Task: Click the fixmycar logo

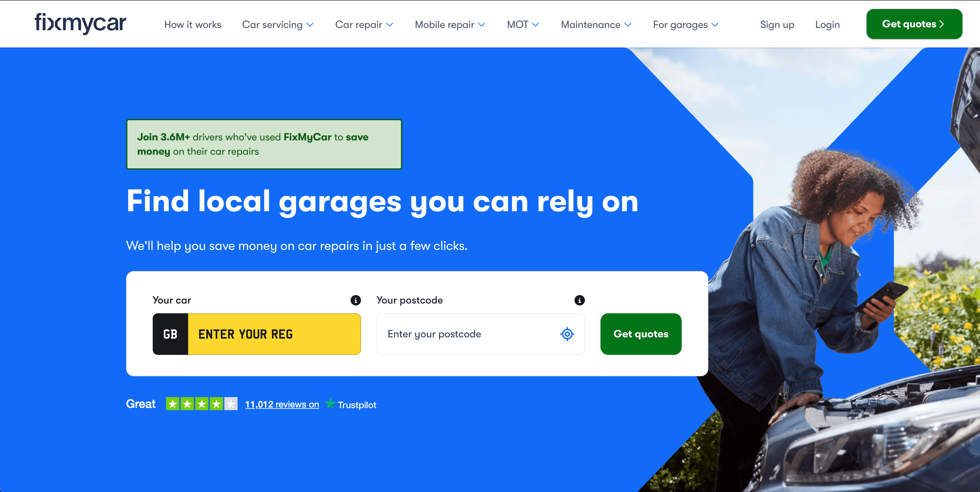Action: [x=80, y=24]
